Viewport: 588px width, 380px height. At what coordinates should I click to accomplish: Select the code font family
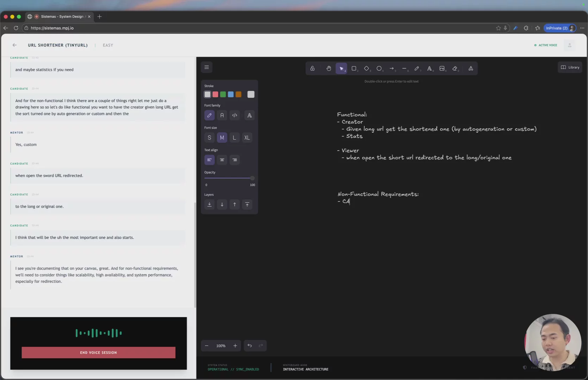point(234,115)
